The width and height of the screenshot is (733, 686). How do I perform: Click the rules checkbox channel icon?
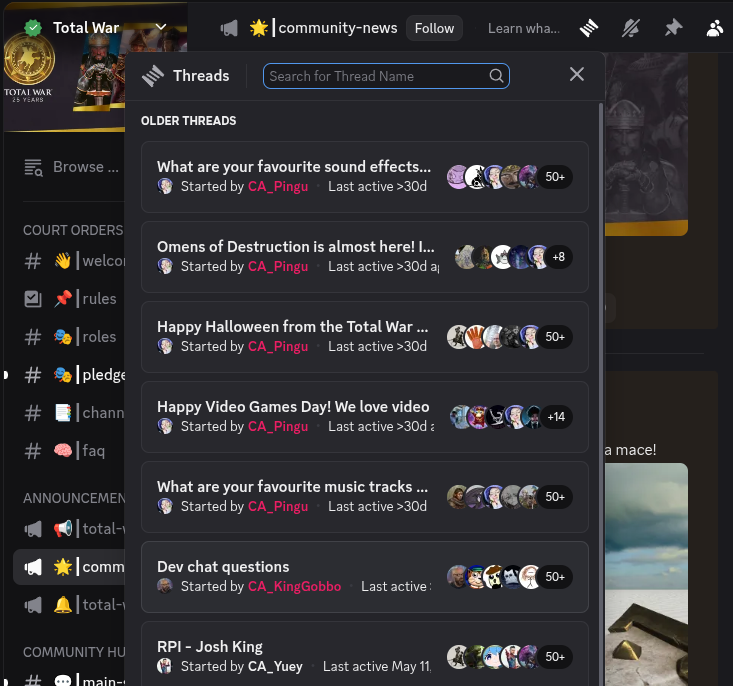[33, 299]
